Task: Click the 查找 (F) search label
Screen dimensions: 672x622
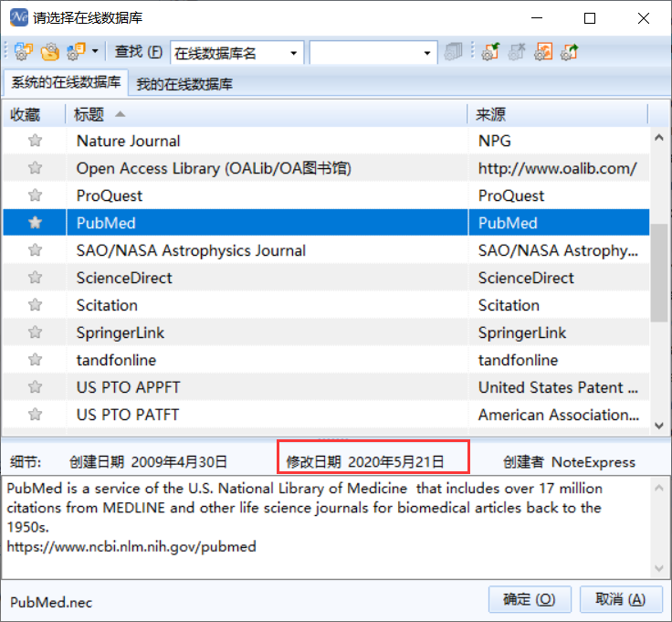Action: tap(139, 52)
